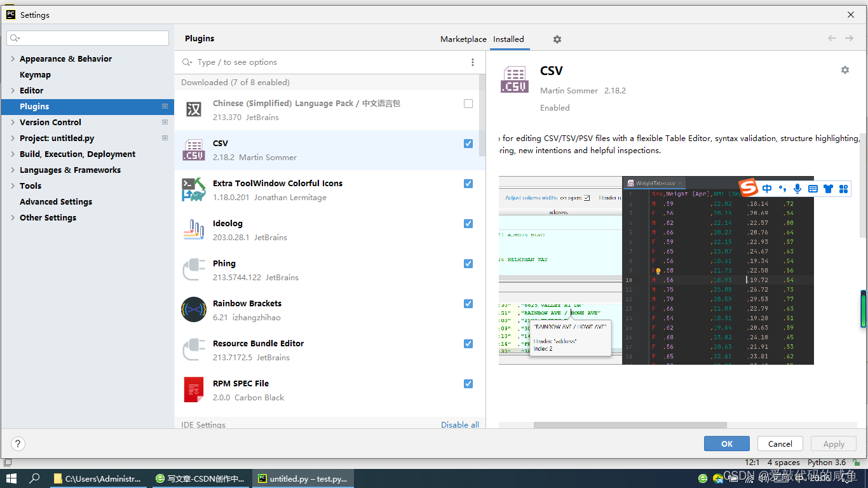This screenshot has width=868, height=488.
Task: Uncheck the Ideolog plugin
Action: 468,224
